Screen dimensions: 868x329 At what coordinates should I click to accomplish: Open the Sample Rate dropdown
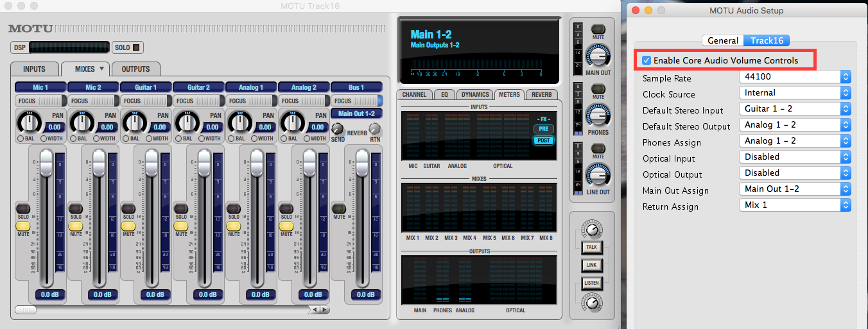795,77
